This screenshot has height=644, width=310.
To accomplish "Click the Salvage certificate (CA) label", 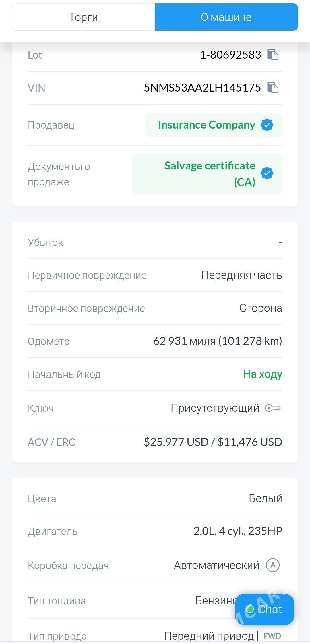I will click(210, 173).
